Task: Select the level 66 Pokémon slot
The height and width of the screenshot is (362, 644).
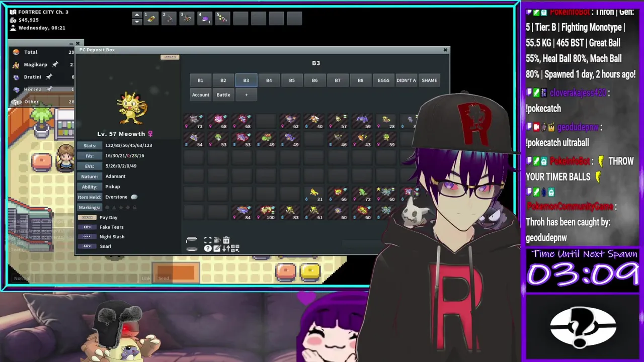Action: (338, 194)
